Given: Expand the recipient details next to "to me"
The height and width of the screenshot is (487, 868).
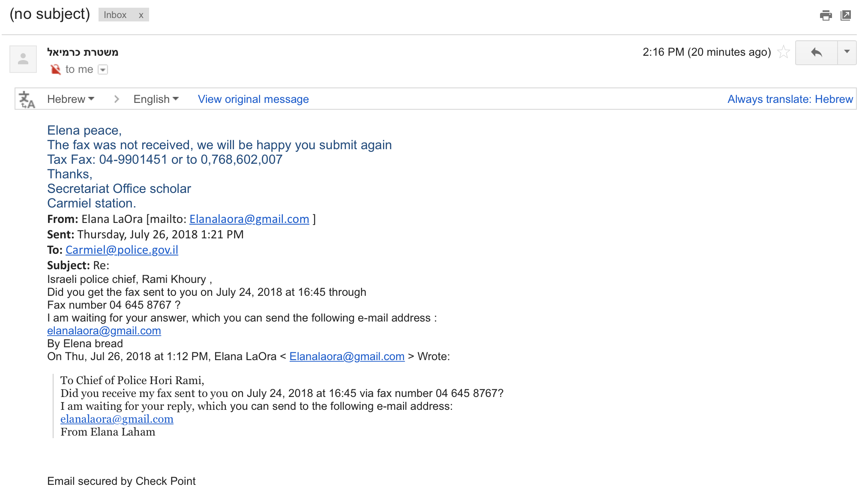Looking at the screenshot, I should tap(103, 69).
